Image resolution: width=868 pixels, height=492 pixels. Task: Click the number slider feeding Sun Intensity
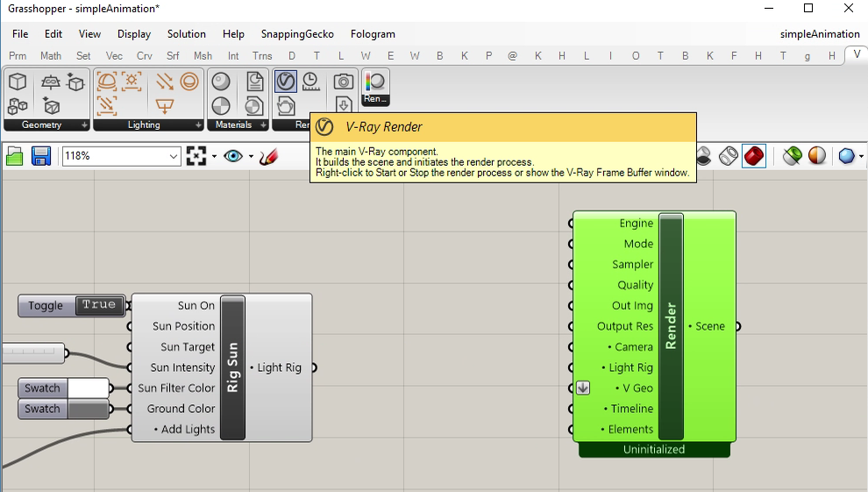(34, 353)
